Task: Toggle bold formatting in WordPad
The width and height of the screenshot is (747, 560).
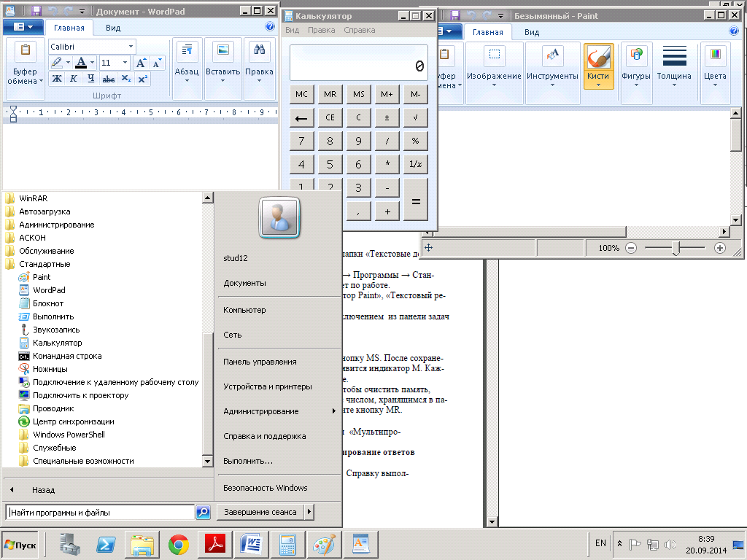Action: click(57, 79)
